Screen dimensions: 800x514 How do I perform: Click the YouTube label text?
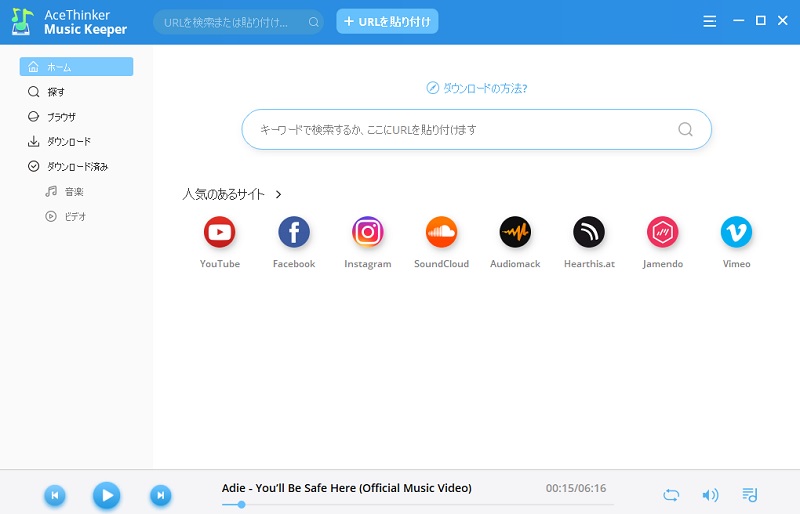coord(219,264)
